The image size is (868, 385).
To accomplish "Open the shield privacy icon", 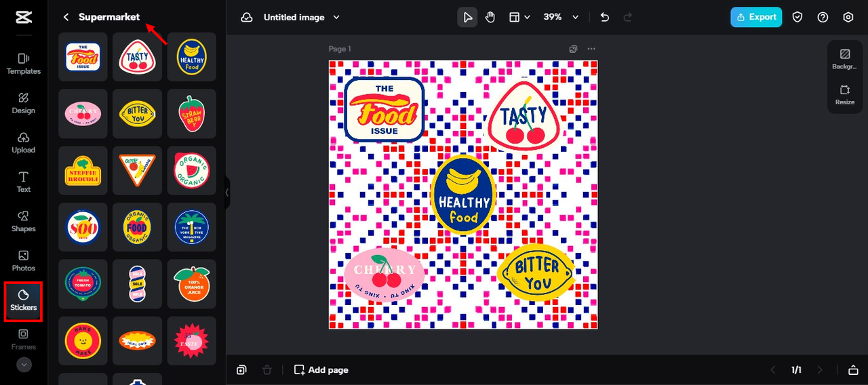I will 797,17.
